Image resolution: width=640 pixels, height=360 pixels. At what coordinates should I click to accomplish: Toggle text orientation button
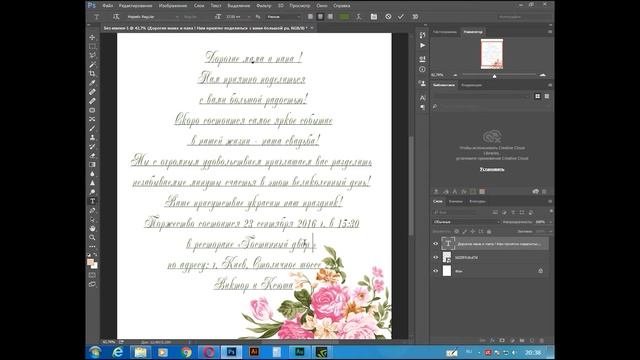pyautogui.click(x=116, y=17)
